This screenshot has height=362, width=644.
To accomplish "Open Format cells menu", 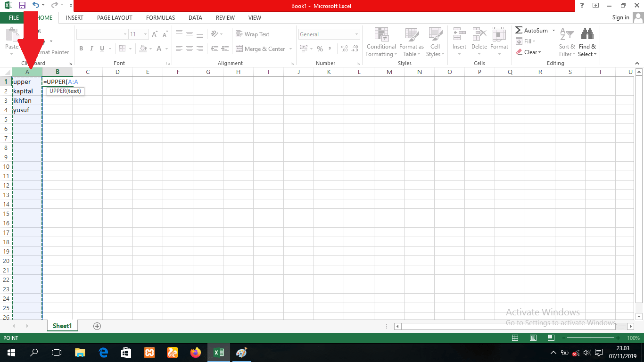I will click(x=499, y=42).
